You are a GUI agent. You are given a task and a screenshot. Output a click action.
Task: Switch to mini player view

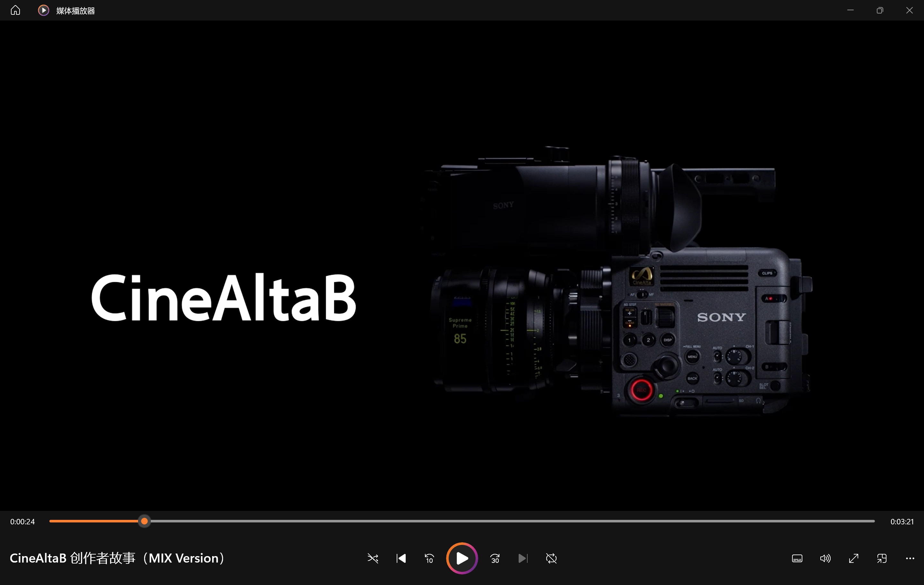click(882, 558)
